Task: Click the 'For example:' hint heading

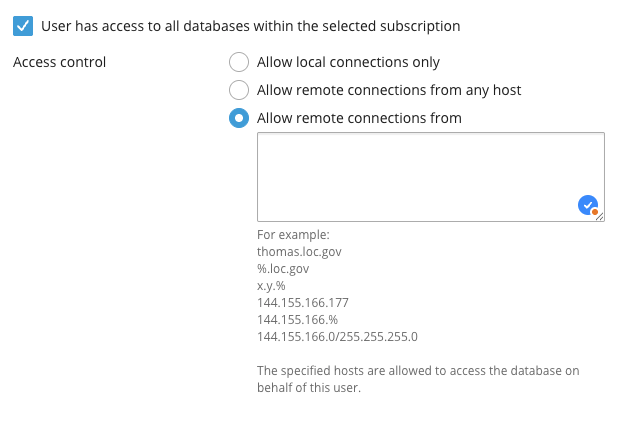Action: pos(293,235)
